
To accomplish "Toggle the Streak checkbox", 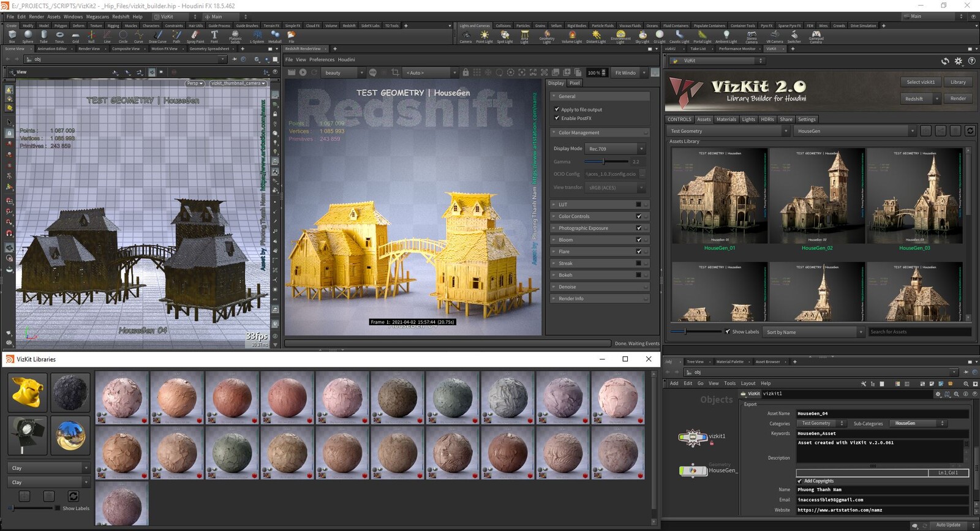I will click(638, 263).
